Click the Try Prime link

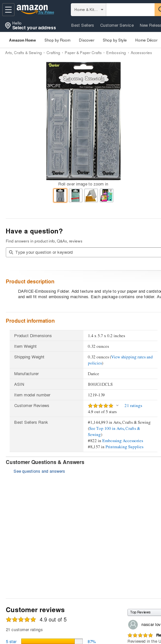46,12
